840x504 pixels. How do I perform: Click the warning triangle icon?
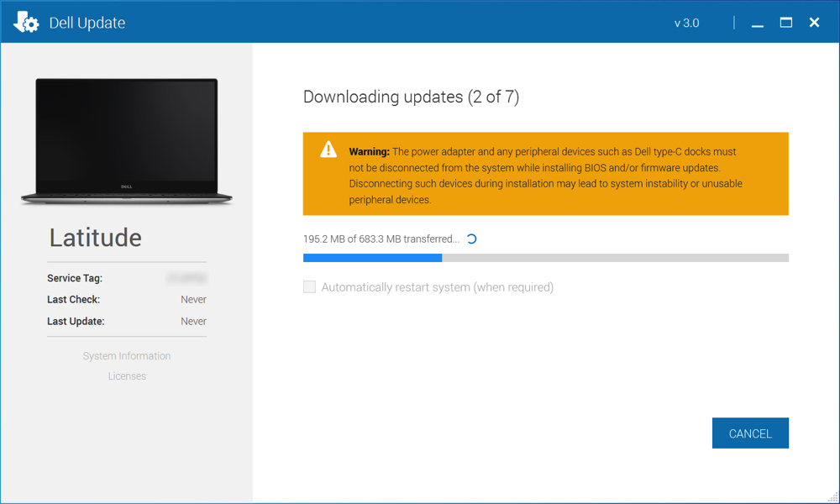tap(328, 150)
